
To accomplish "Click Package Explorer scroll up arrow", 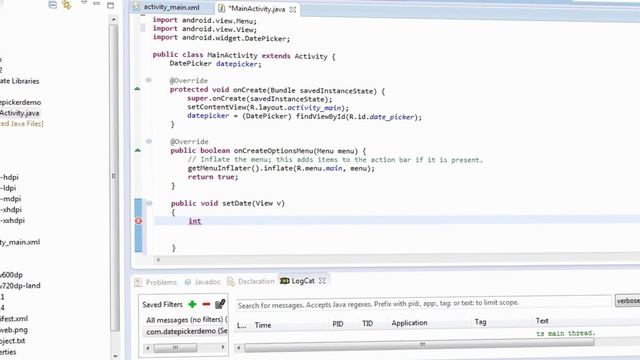I will [113, 19].
